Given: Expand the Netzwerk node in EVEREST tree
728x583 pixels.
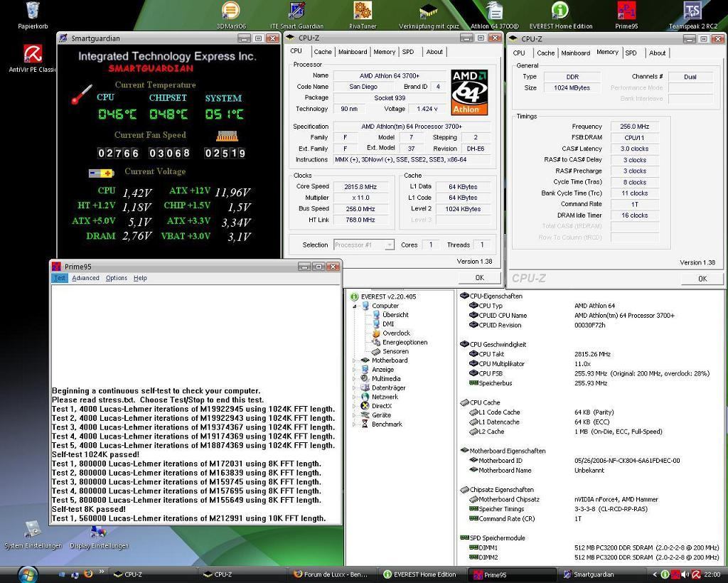Looking at the screenshot, I should pyautogui.click(x=354, y=397).
